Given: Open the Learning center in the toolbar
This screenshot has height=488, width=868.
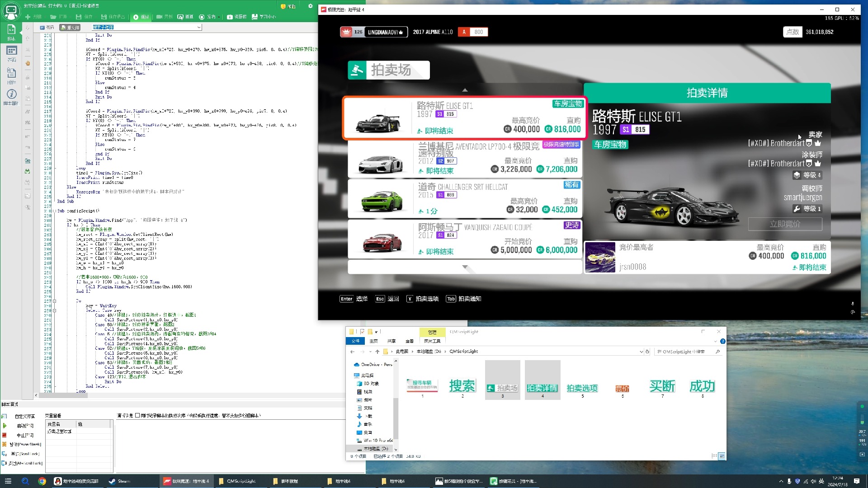Looking at the screenshot, I should click(x=264, y=17).
